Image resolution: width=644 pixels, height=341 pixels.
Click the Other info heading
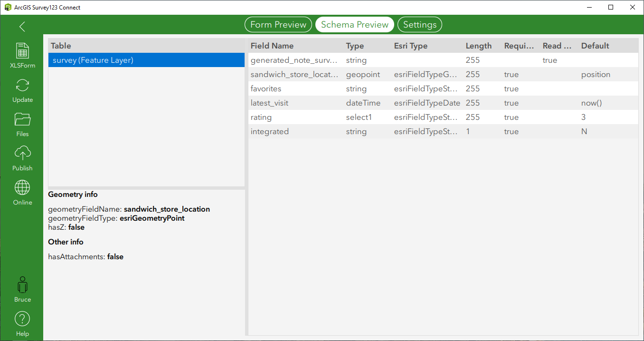[66, 242]
